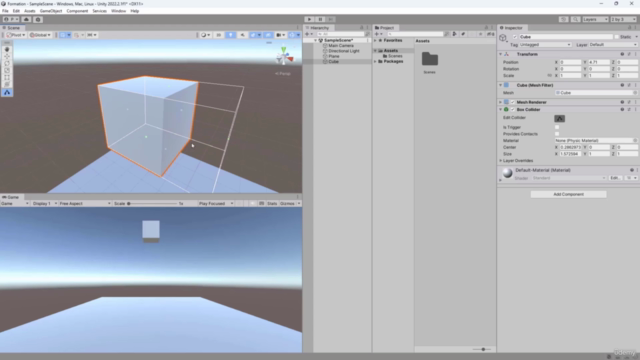Open the 2 by 3 layout dropdown
This screenshot has height=360, width=640.
coord(623,19)
